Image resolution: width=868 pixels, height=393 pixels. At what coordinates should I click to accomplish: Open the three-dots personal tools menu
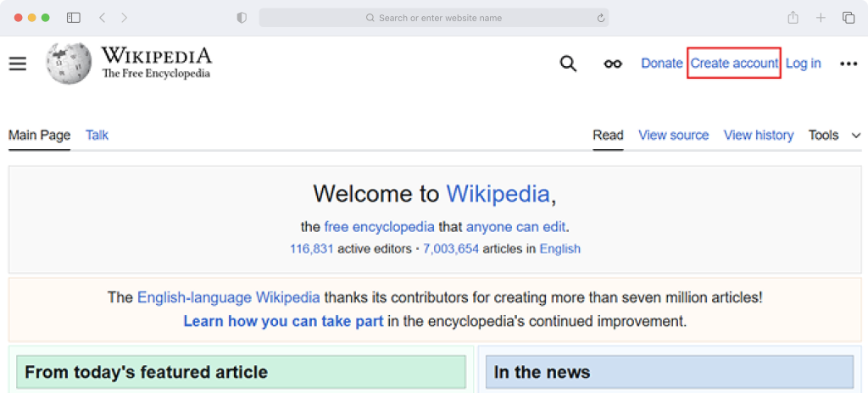[x=849, y=64]
